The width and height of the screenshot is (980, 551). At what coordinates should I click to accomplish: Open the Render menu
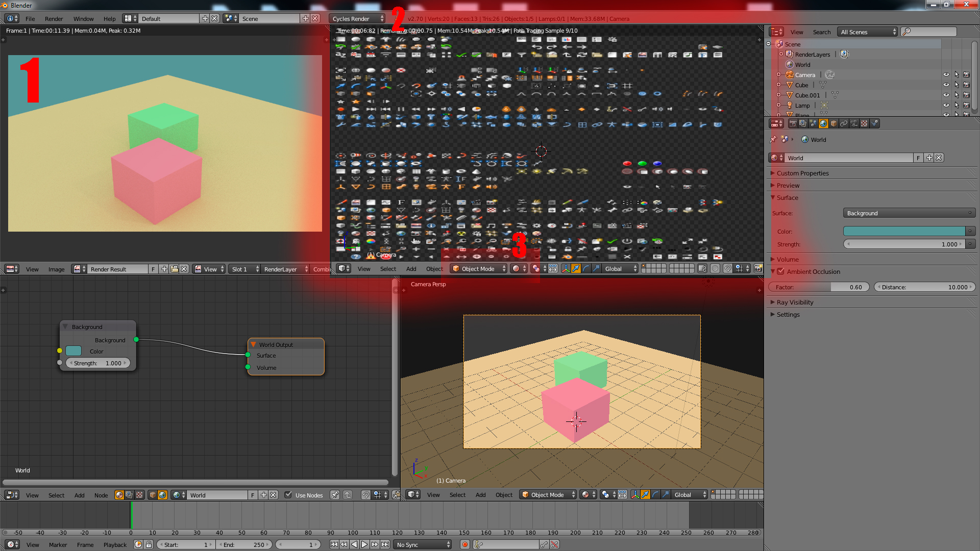tap(54, 19)
